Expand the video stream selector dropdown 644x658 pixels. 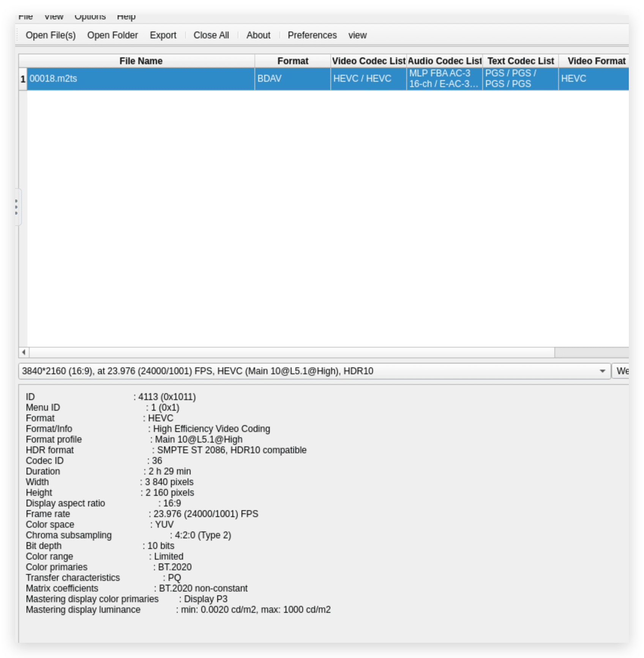[602, 371]
